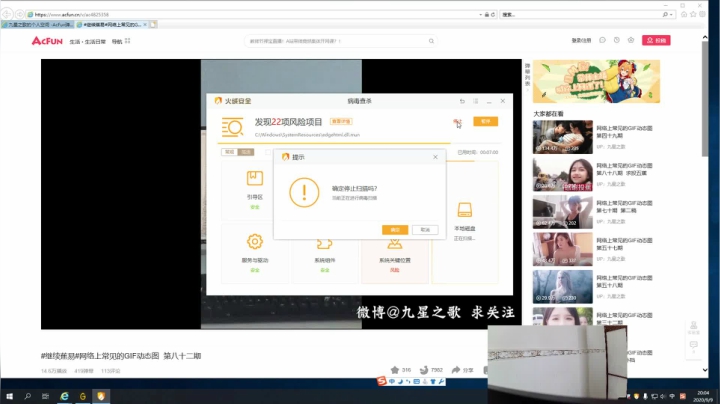Open the AcFun history clock icon

pos(617,40)
